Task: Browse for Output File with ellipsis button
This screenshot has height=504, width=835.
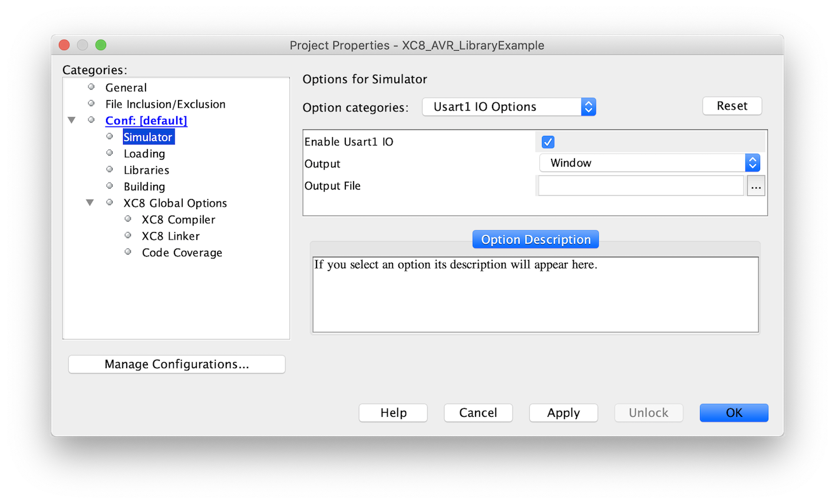Action: click(x=755, y=186)
